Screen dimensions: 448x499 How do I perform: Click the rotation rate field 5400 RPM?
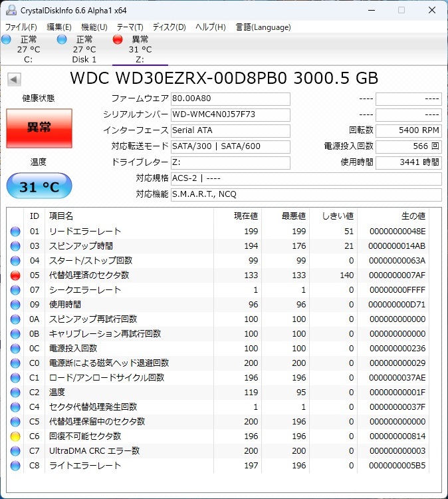pyautogui.click(x=409, y=130)
